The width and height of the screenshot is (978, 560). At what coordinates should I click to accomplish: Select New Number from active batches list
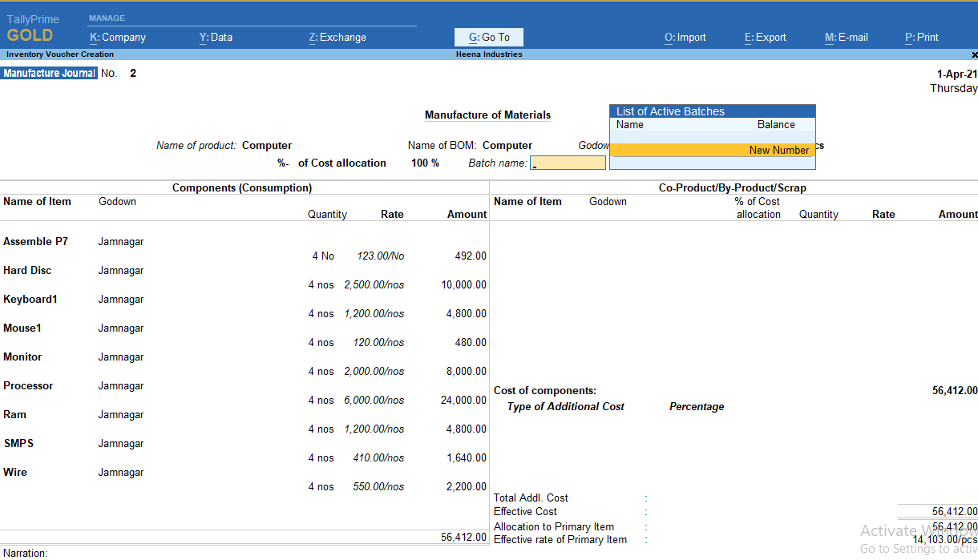778,150
